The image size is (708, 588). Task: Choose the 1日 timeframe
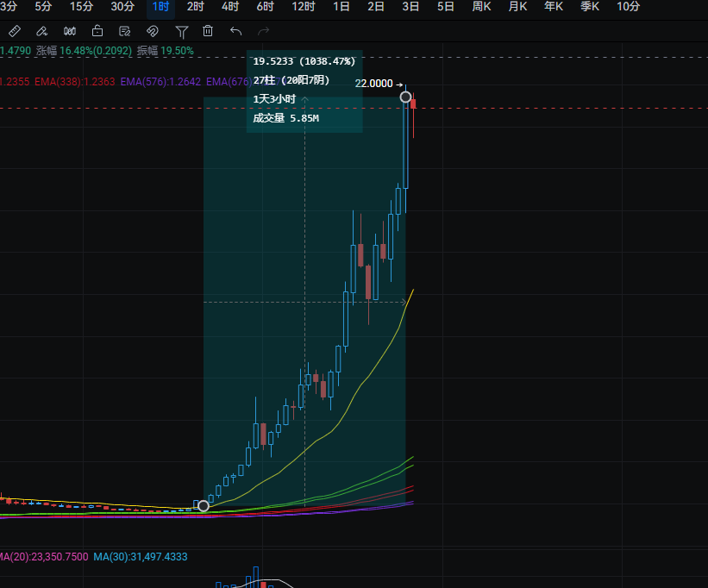pos(341,6)
